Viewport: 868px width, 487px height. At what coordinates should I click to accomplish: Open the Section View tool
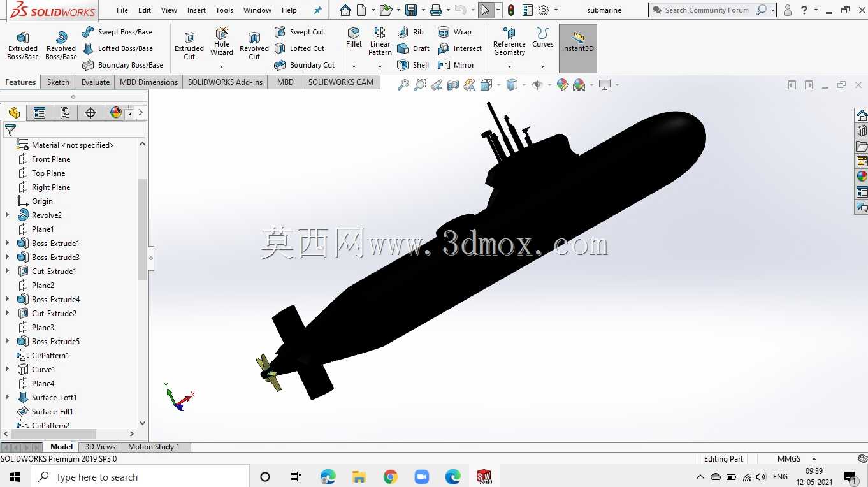coord(453,85)
